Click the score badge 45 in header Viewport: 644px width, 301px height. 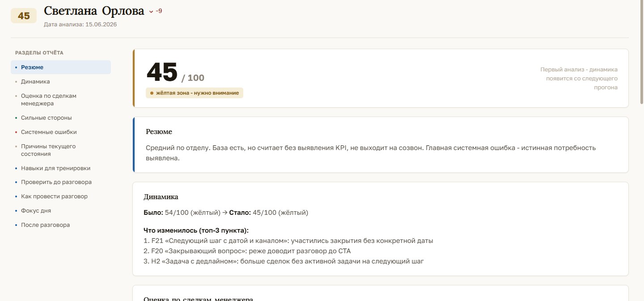coord(24,16)
